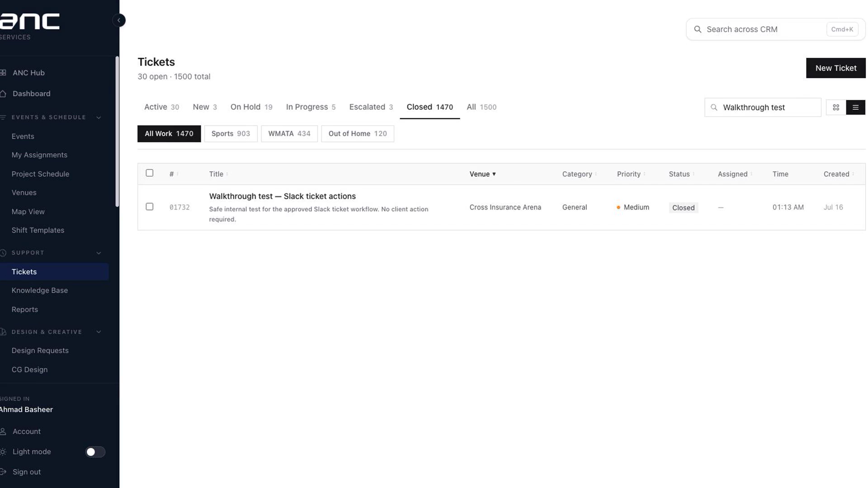Click the 01:13 AM time cell
The image size is (868, 488).
[788, 207]
